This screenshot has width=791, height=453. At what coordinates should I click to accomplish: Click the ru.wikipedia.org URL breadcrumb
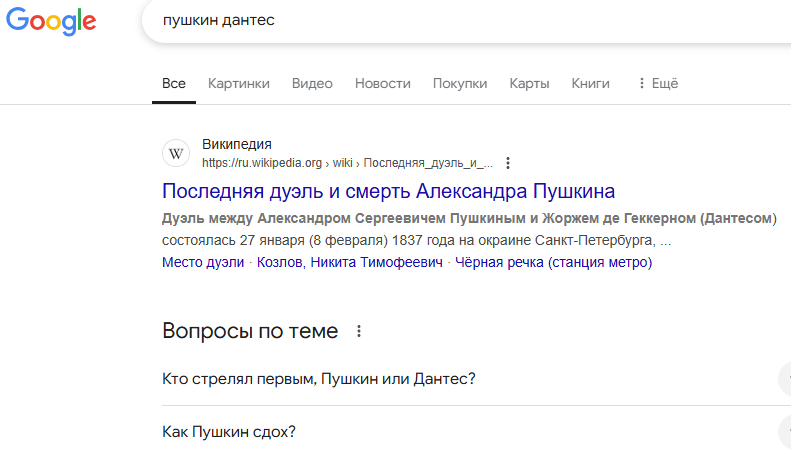348,163
